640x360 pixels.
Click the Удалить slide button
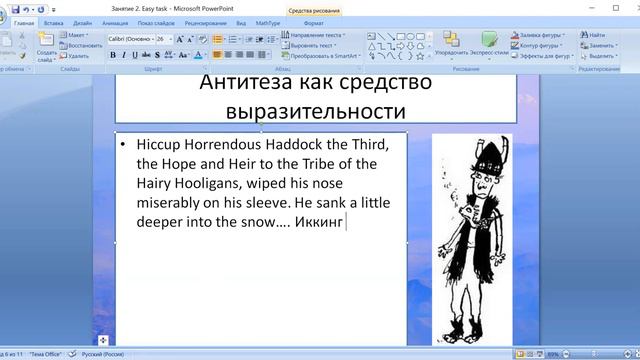coord(75,56)
